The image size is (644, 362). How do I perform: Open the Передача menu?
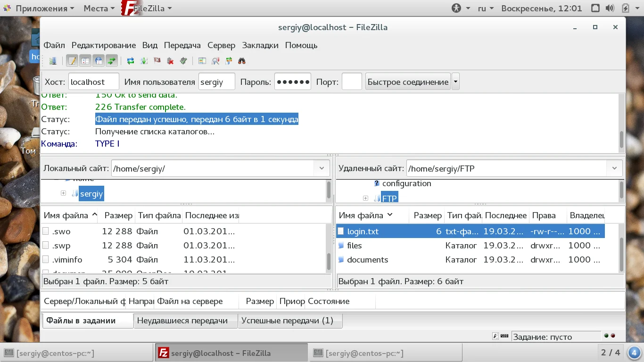[182, 45]
